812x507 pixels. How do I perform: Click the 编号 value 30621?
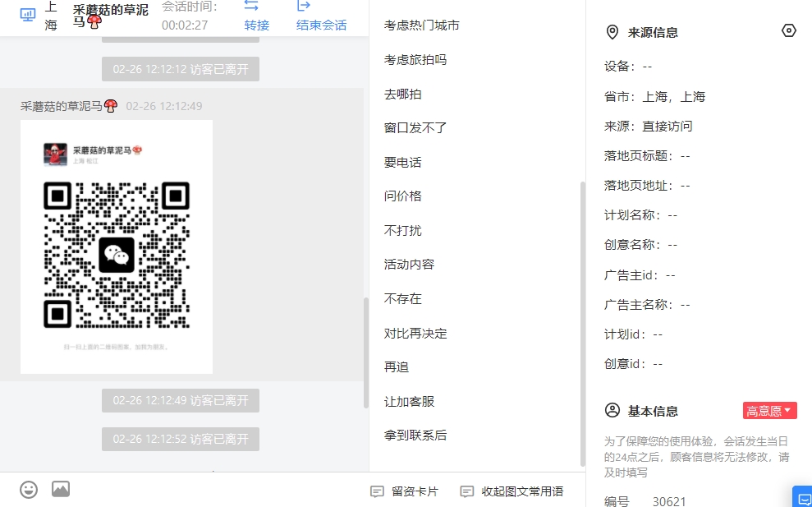click(x=669, y=501)
